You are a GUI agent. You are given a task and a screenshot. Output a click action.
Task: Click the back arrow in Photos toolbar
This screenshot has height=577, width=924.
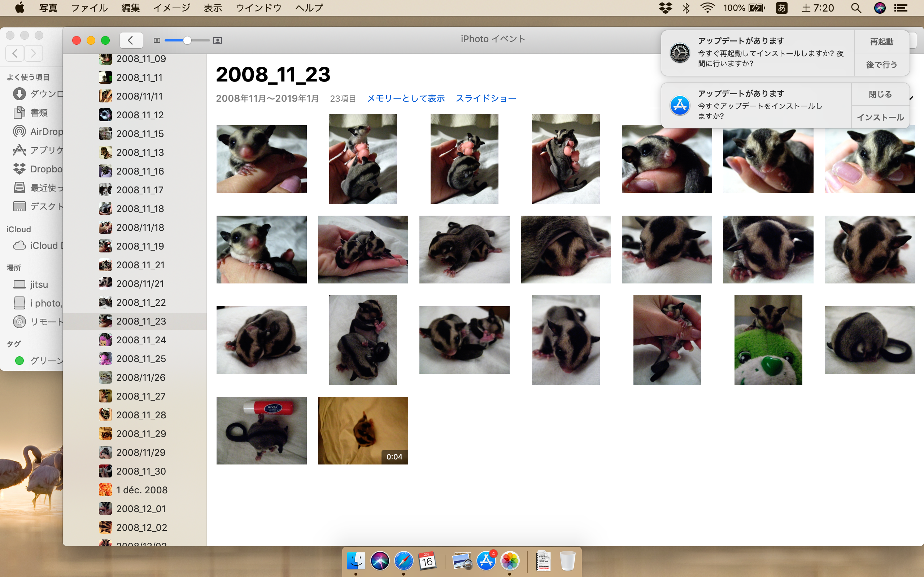[x=131, y=40]
